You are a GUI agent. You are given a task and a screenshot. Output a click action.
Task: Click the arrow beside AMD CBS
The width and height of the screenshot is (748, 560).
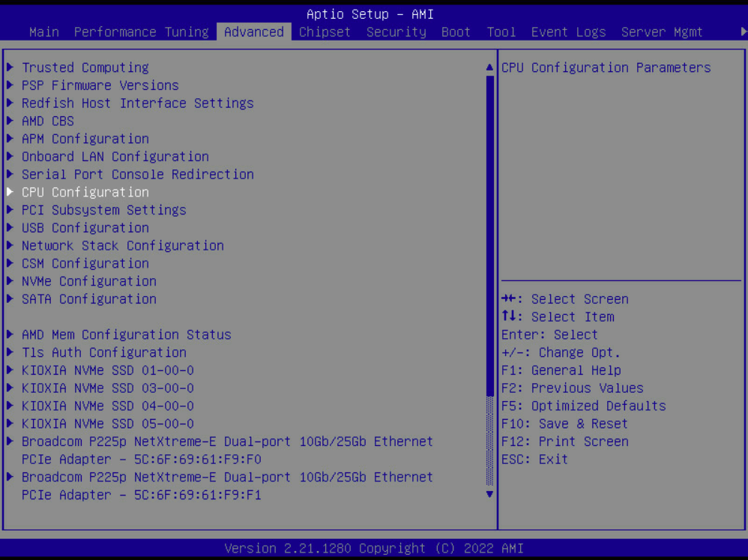10,121
